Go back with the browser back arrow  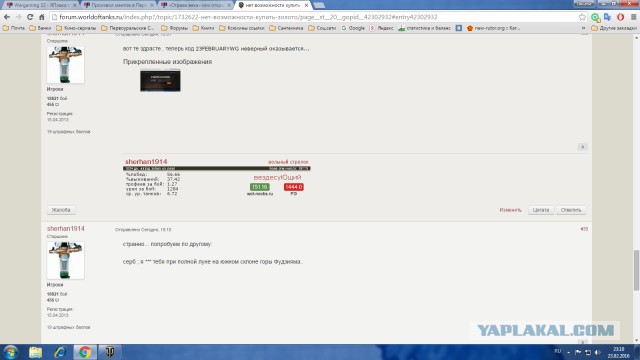pos(7,17)
